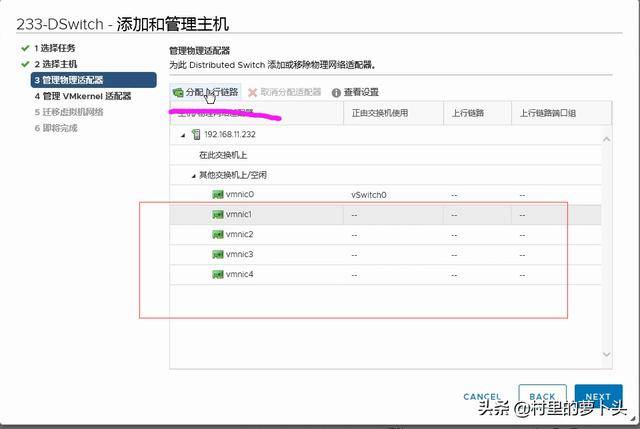The width and height of the screenshot is (640, 429).
Task: Click the vmnic2 network adapter icon
Action: click(217, 234)
